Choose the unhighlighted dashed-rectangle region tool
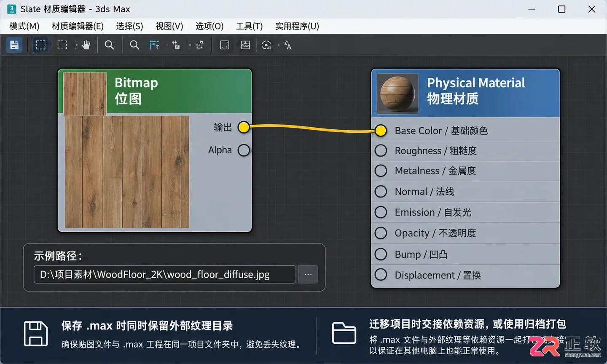 [x=62, y=45]
